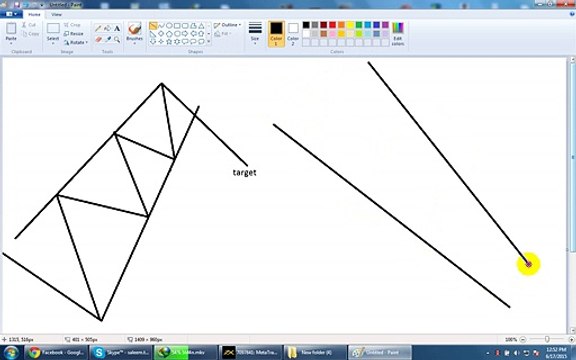Activate Color 2 background selector
The width and height of the screenshot is (576, 360).
[x=293, y=33]
